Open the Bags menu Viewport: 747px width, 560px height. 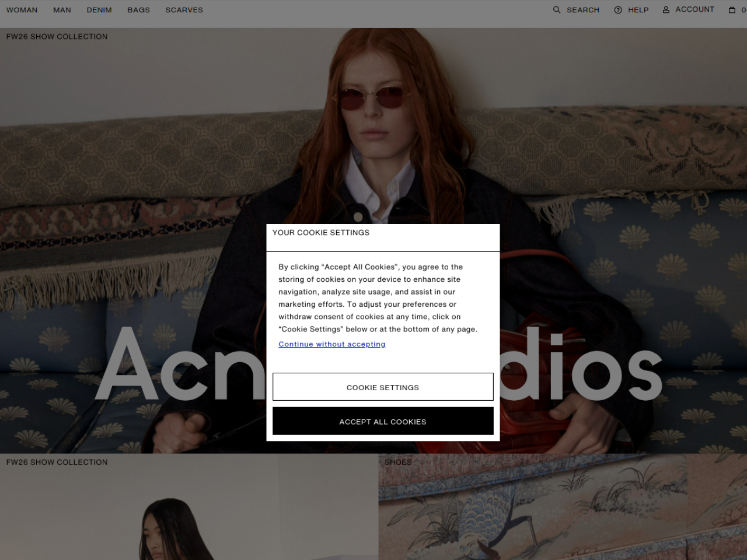(x=139, y=10)
